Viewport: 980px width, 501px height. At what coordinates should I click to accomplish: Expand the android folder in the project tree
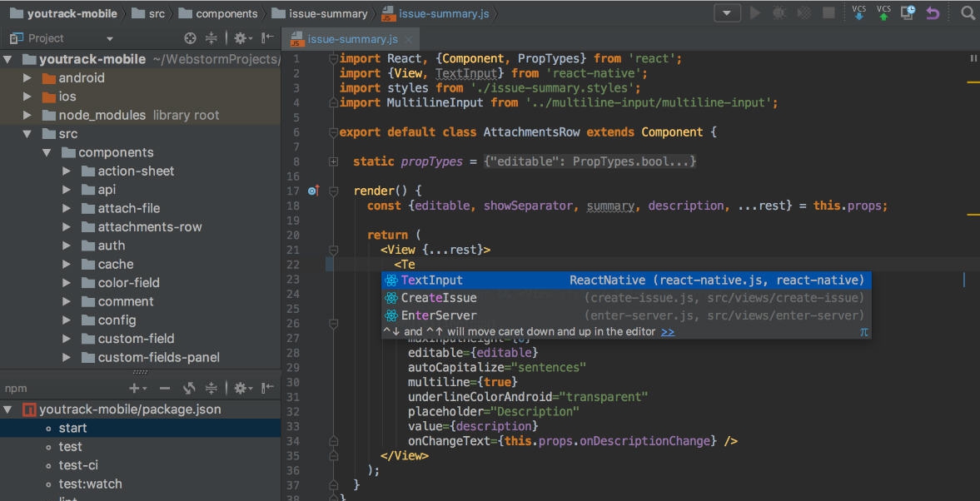point(25,77)
